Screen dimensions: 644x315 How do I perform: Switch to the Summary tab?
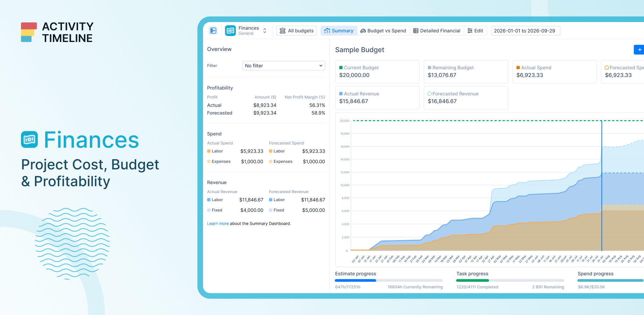tap(339, 31)
